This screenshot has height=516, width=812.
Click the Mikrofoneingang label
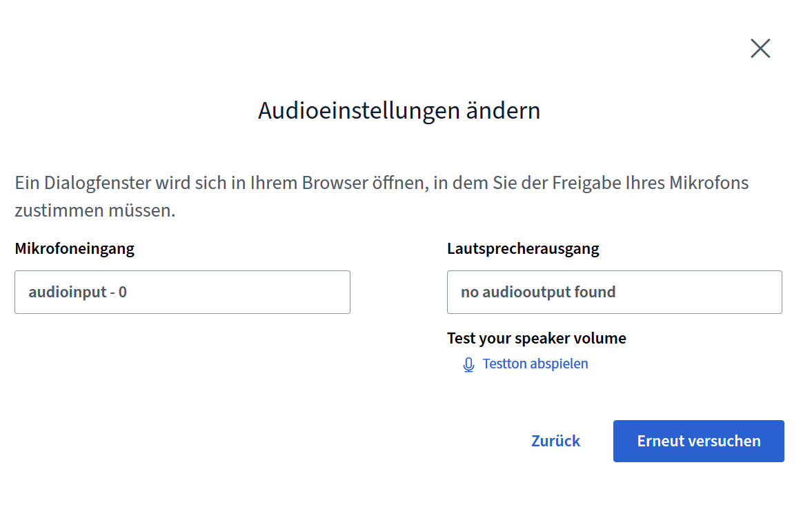[75, 248]
